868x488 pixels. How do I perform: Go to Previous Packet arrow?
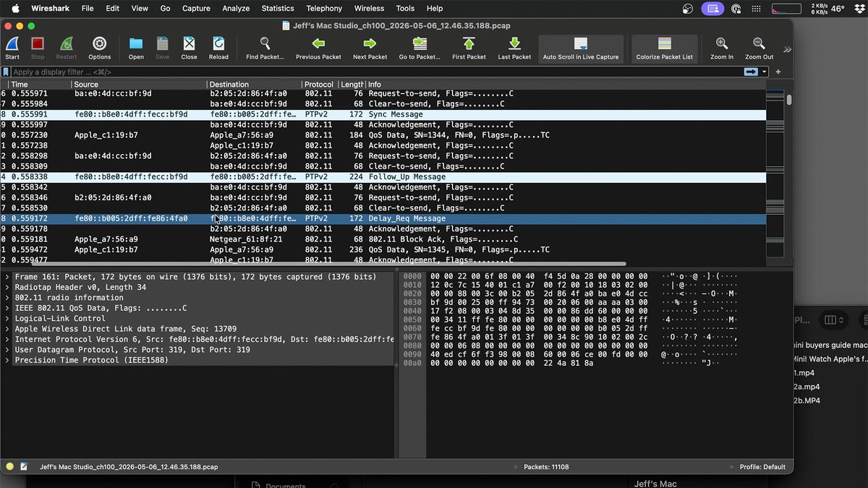(x=318, y=44)
